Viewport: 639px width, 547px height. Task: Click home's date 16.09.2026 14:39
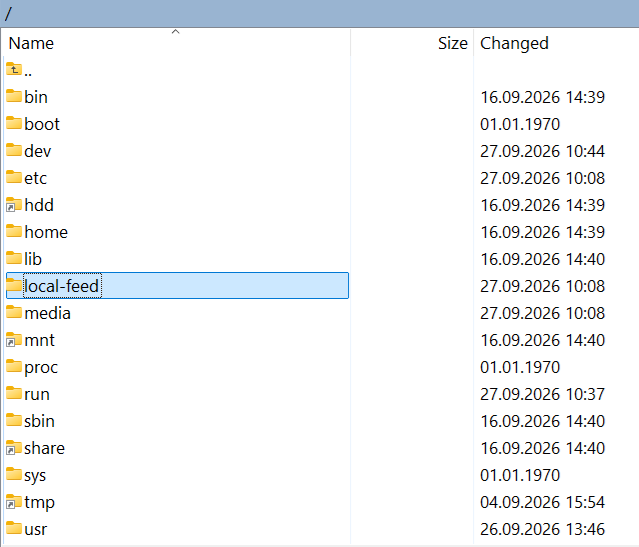[542, 232]
